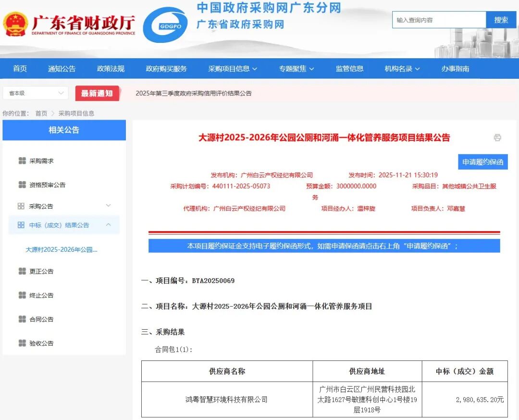Screen dimensions: 519x420
Task: Click grid icon beside 验收公告
Action: pos(22,343)
